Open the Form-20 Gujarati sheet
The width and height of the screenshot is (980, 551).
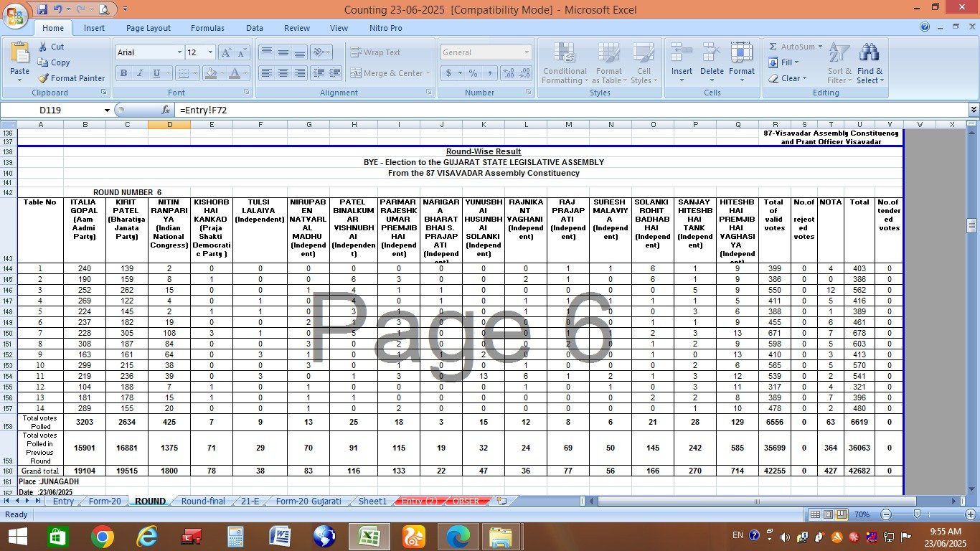[308, 501]
